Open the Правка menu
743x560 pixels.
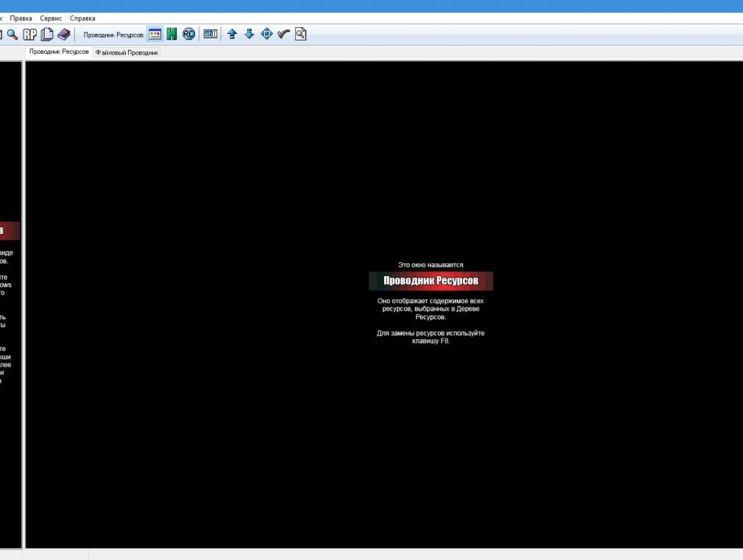[x=21, y=18]
